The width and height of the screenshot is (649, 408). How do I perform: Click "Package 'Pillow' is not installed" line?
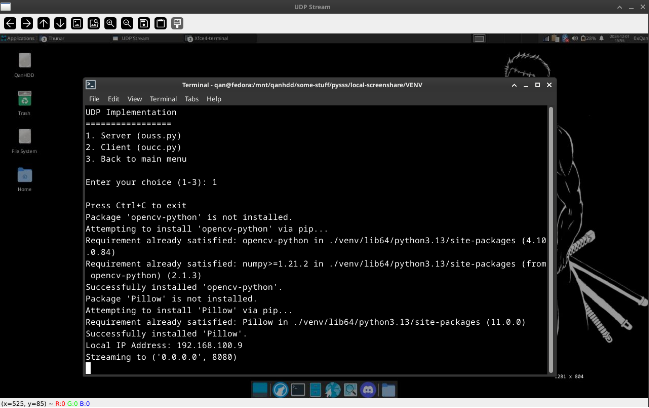pyautogui.click(x=171, y=299)
